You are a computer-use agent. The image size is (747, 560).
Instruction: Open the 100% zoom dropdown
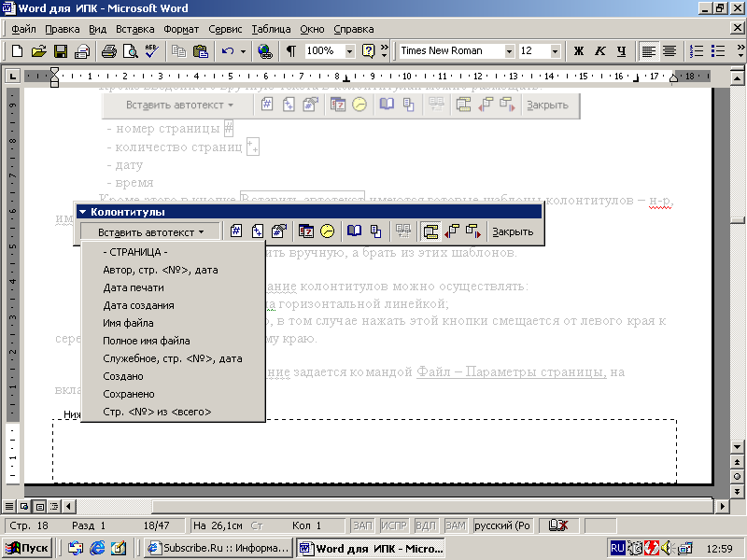349,51
